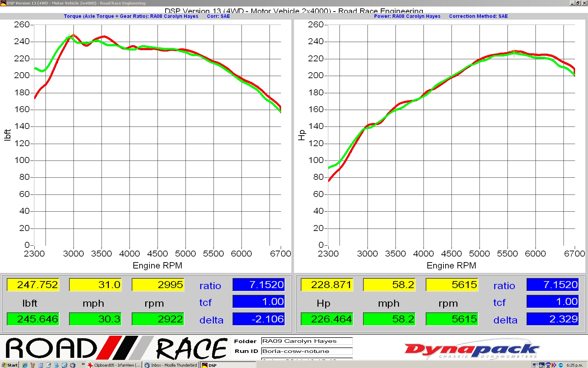The height and width of the screenshot is (368, 588).
Task: Click the yellow peak torque value 247.752
Action: click(x=33, y=285)
